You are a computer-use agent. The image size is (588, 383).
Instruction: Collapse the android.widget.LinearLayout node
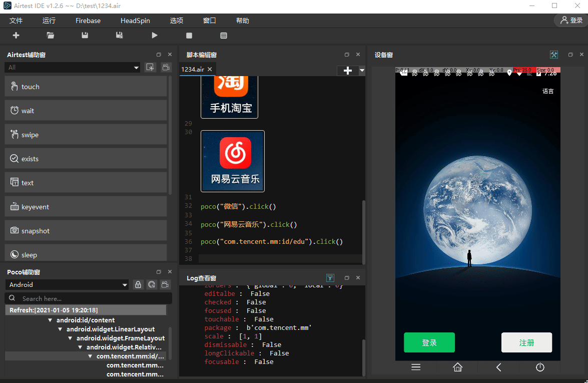point(60,329)
